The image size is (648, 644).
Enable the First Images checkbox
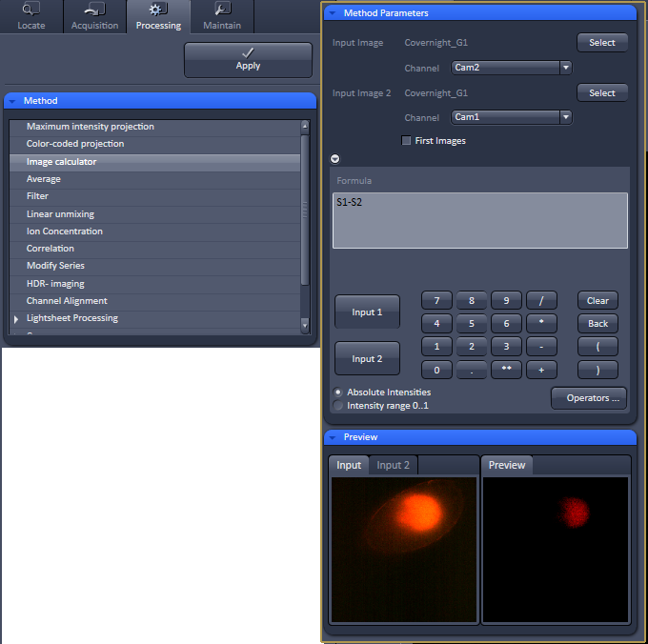tap(407, 141)
